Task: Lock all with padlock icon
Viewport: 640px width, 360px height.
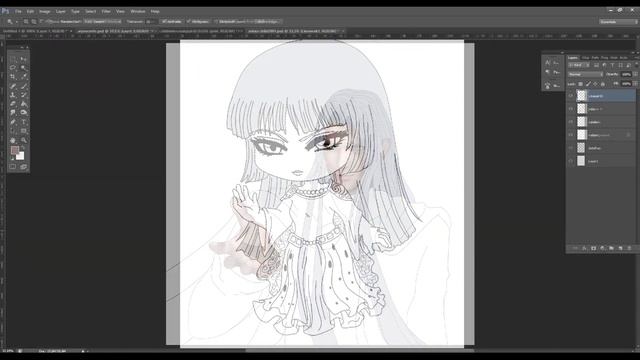Action: click(x=603, y=84)
